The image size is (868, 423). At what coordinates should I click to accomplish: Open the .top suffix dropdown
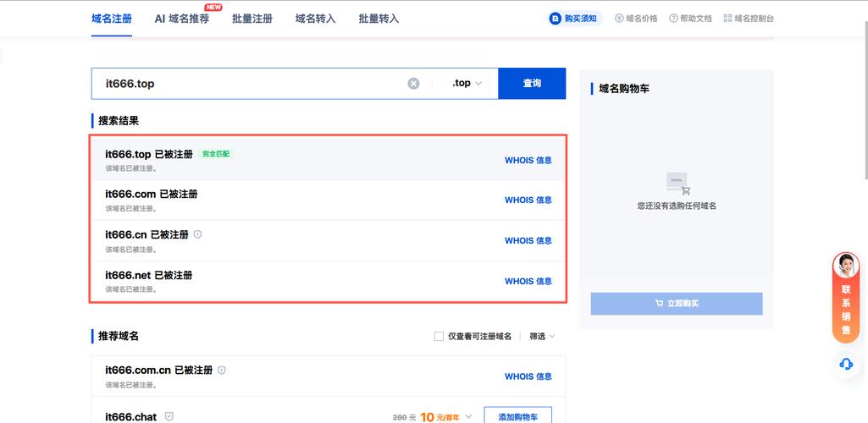click(x=467, y=84)
